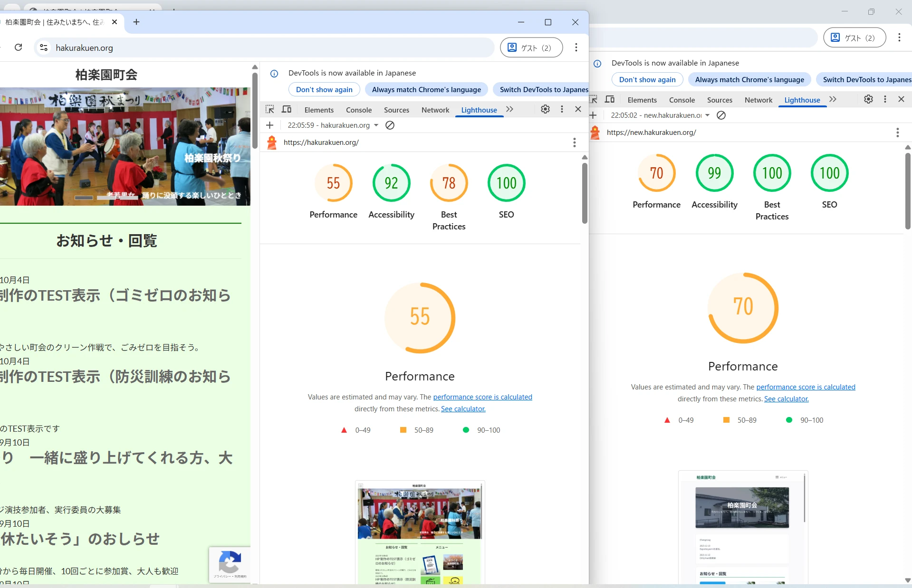The height and width of the screenshot is (588, 912).
Task: Expand the 22:05:02 new.hakurakuen report dropdown
Action: point(707,115)
